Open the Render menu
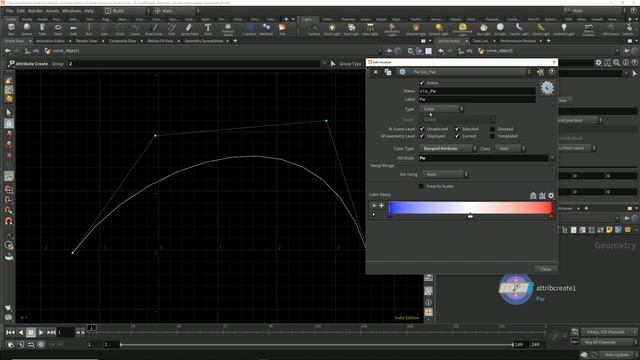 [36, 11]
